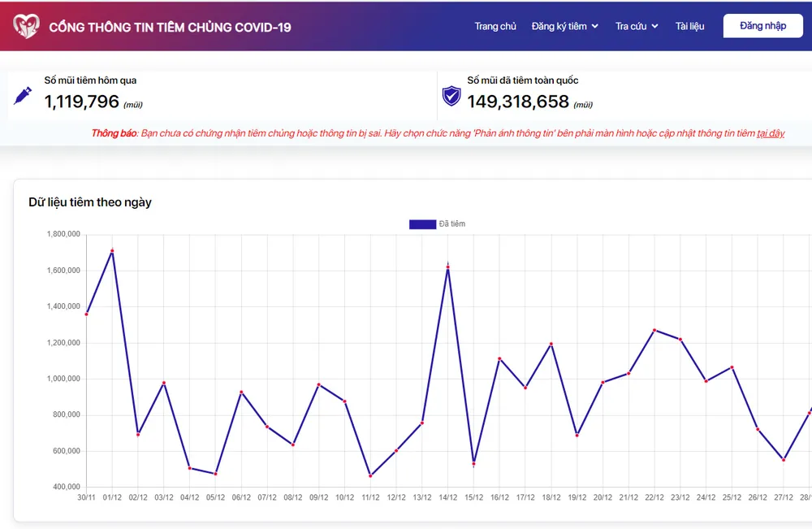Go to 'Trang chủ' in navigation
The image size is (812, 529).
(495, 26)
